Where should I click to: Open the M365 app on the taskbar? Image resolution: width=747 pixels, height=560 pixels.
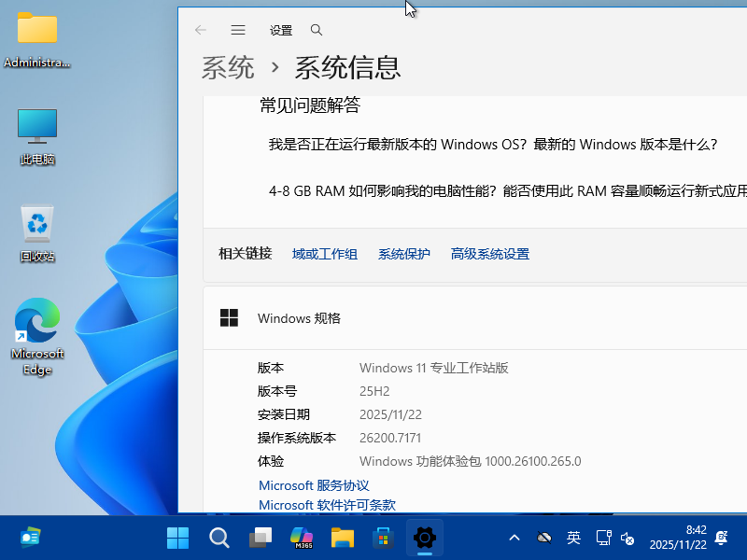[301, 538]
